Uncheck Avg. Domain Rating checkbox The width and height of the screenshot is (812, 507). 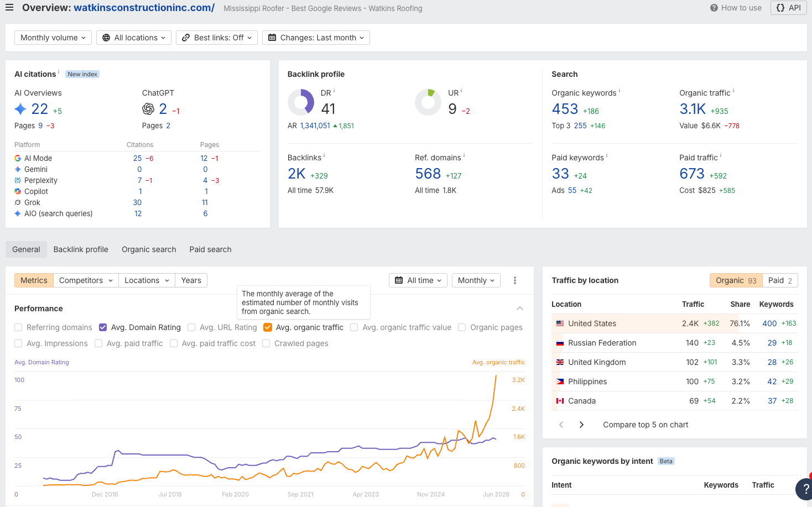tap(103, 327)
